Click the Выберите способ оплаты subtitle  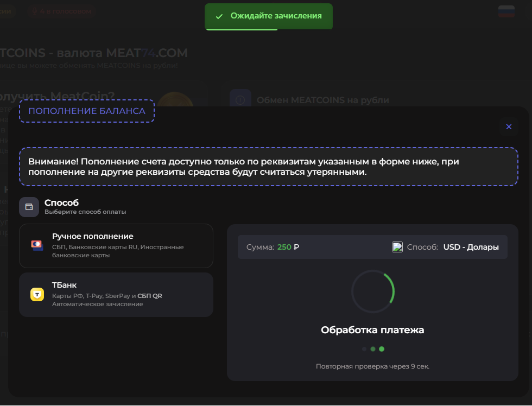[x=85, y=212]
